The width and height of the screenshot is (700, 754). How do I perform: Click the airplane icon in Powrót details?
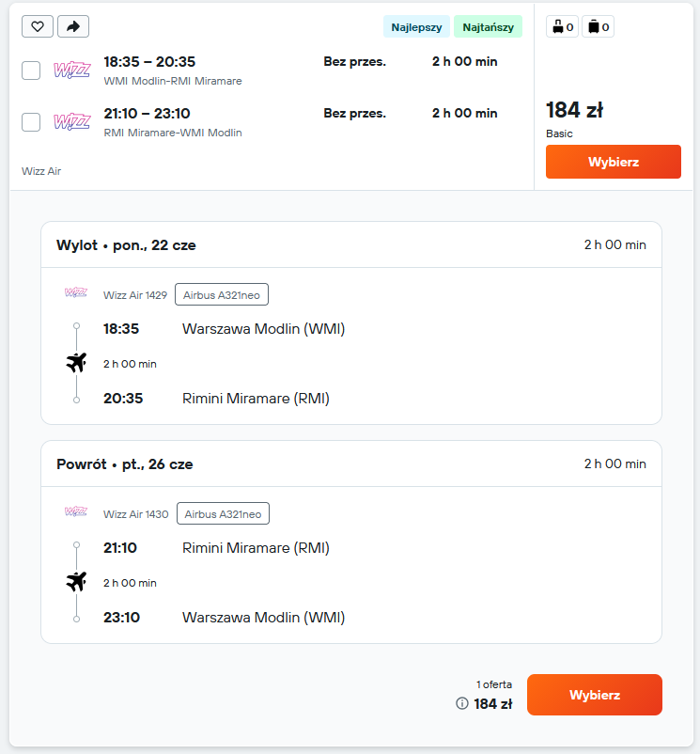tap(76, 581)
